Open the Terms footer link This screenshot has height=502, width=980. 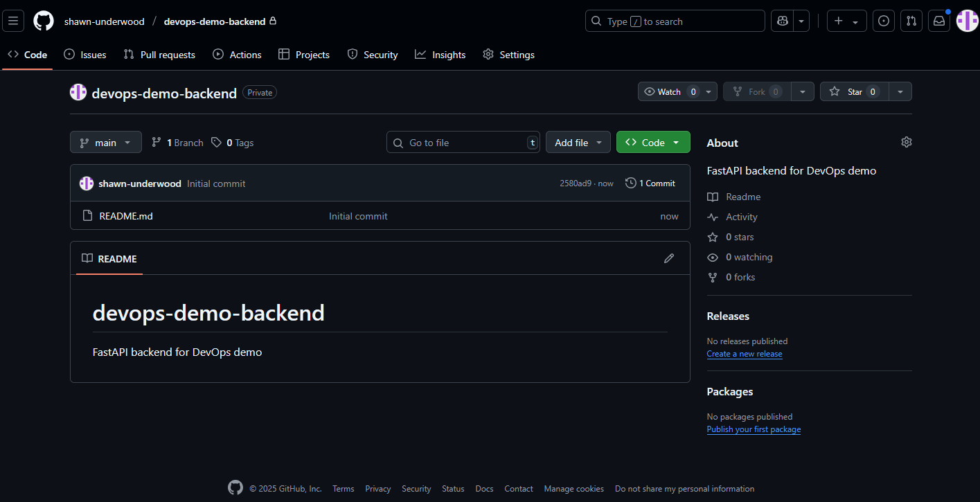pos(344,489)
